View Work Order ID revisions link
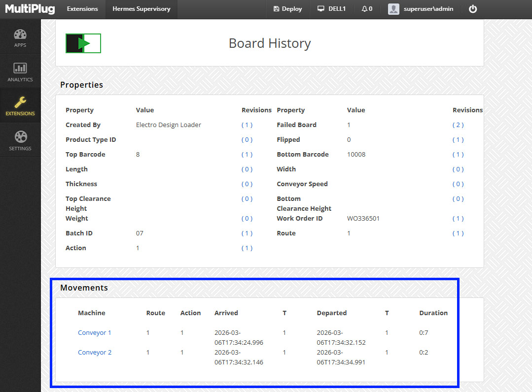The image size is (532, 392). [458, 219]
